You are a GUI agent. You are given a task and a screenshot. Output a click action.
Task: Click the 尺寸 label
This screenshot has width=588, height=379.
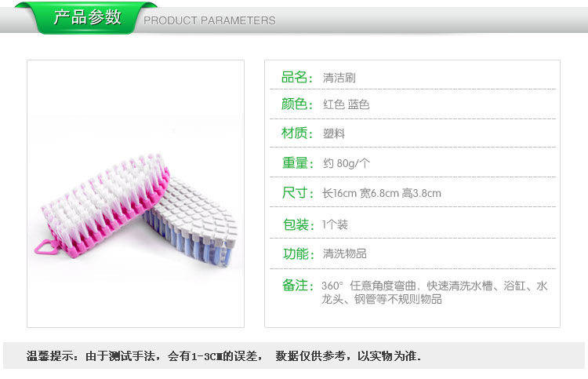[x=297, y=193]
